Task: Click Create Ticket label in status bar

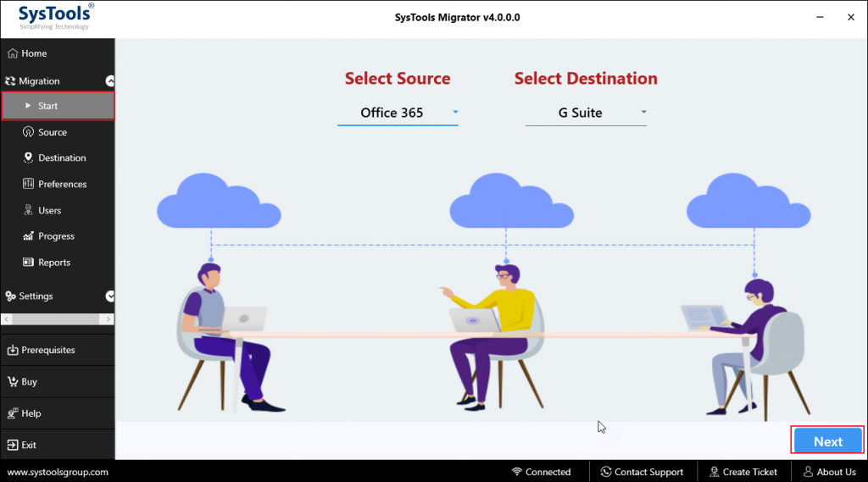Action: 750,472
